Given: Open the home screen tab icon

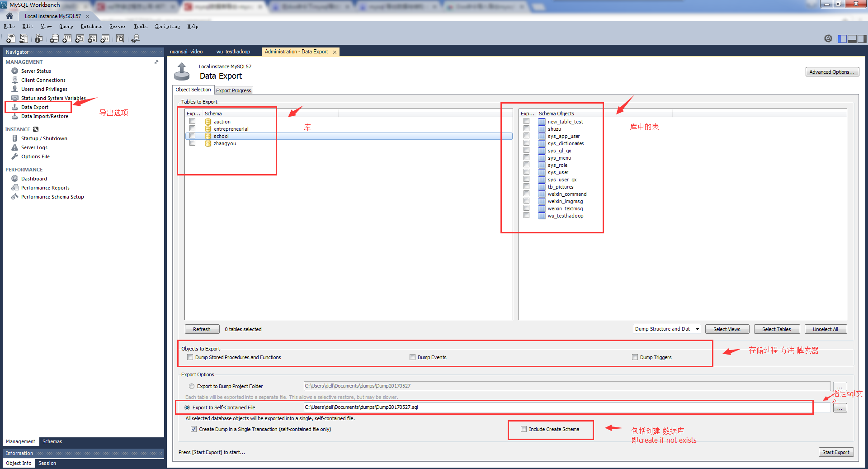Looking at the screenshot, I should point(9,16).
